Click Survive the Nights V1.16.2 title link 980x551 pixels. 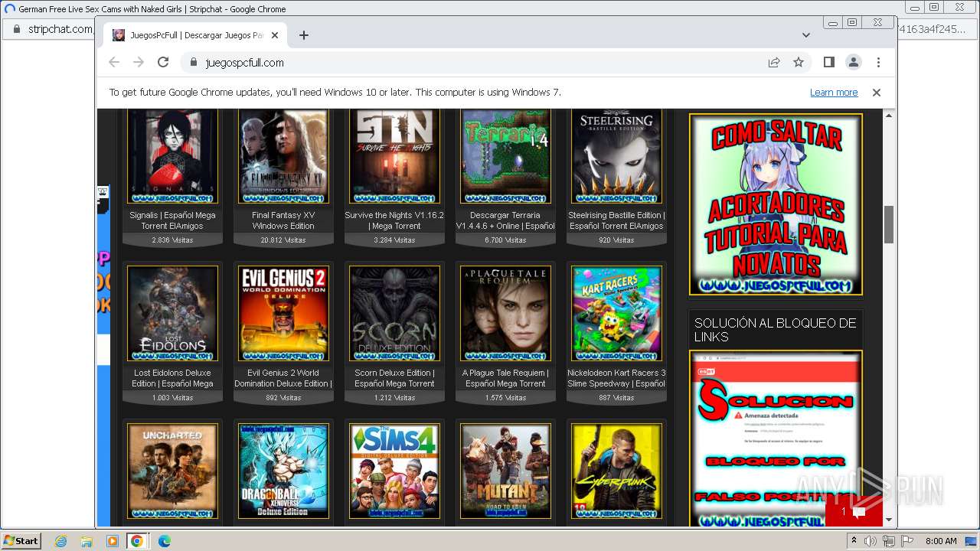point(394,220)
